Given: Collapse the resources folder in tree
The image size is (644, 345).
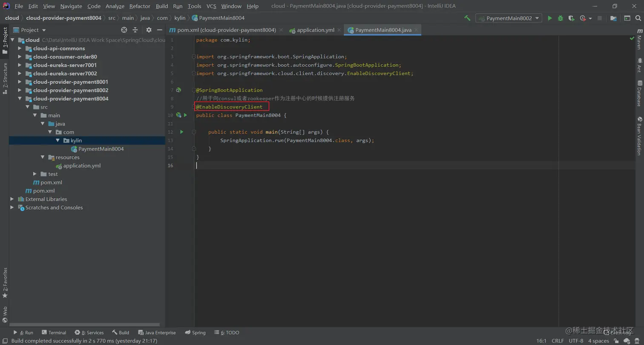Looking at the screenshot, I should 43,157.
